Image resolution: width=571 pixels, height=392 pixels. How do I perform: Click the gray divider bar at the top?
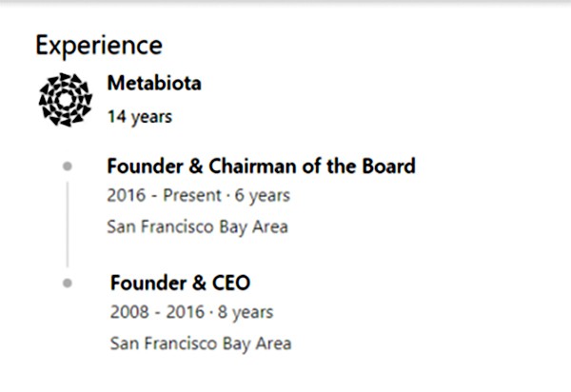pos(285,2)
